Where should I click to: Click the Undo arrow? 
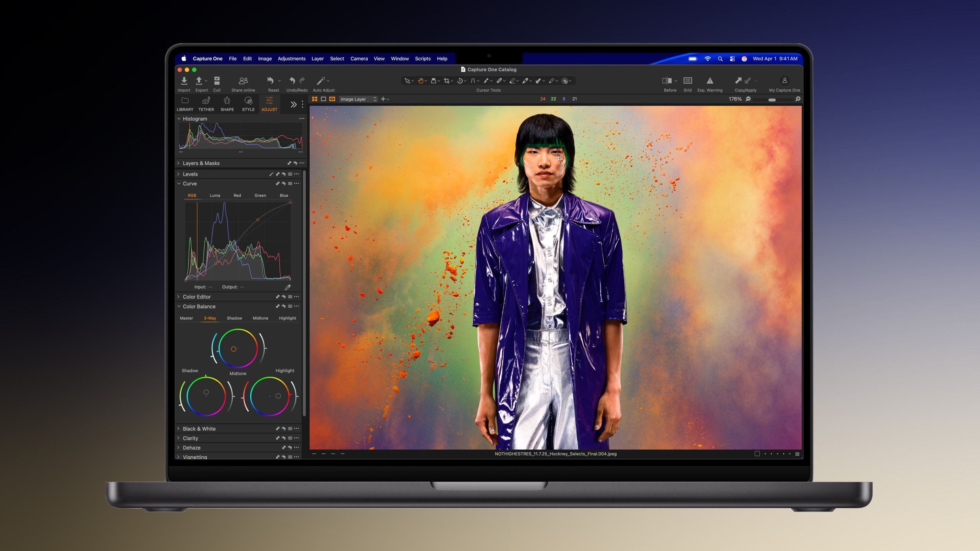coord(292,81)
